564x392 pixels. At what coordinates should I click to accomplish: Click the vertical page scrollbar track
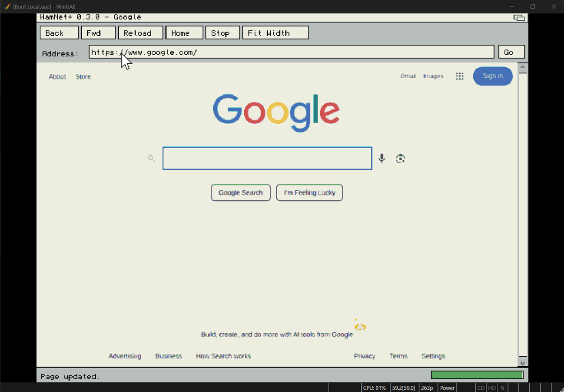tap(523, 215)
